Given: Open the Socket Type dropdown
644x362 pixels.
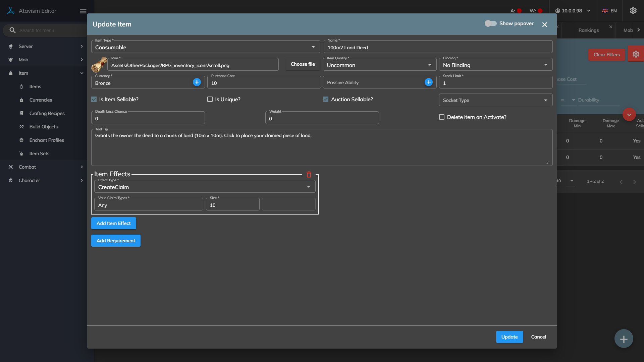Looking at the screenshot, I should pyautogui.click(x=495, y=100).
